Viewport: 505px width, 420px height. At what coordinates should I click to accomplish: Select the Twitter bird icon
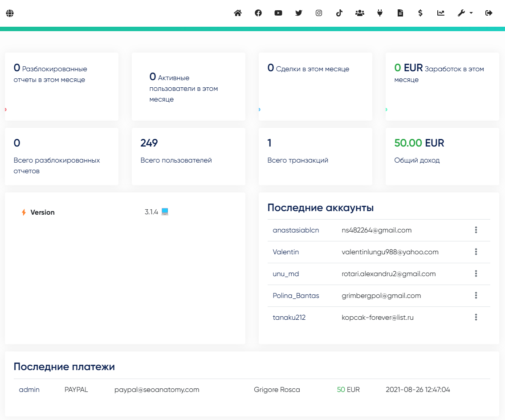point(299,13)
